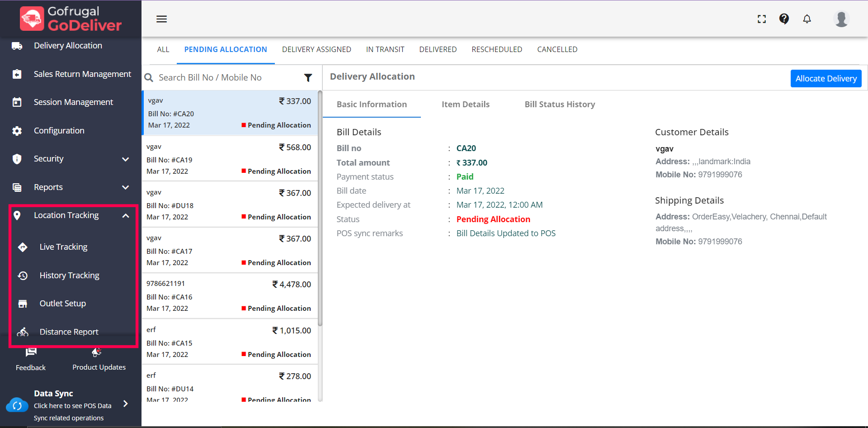Click the bill list vertical scrollbar
Screen dimensions: 868x428
coord(320,208)
